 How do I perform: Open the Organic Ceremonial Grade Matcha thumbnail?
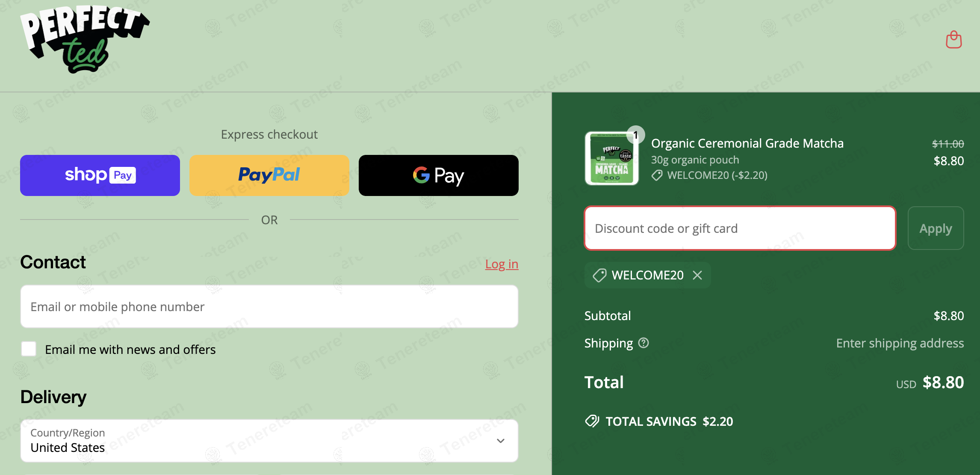(x=611, y=159)
